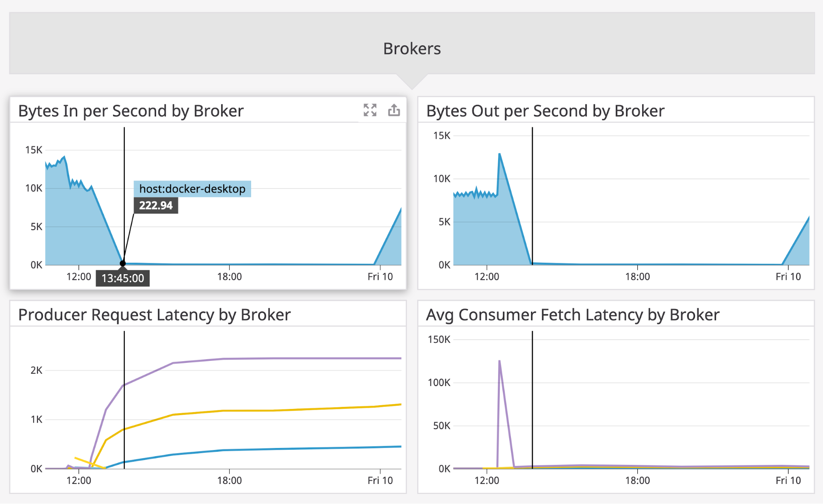Image resolution: width=823 pixels, height=504 pixels.
Task: Click the 13:45:00 timestamp marker label
Action: pos(123,278)
